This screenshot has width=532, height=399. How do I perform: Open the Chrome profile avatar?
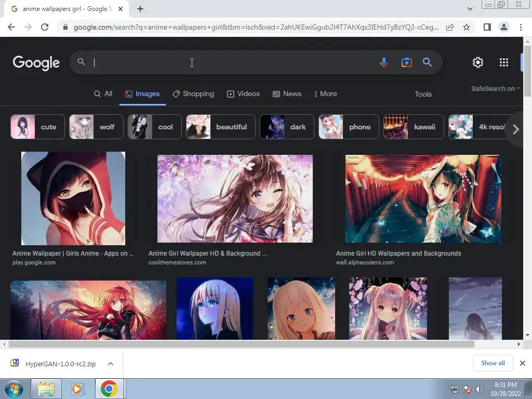tap(504, 27)
